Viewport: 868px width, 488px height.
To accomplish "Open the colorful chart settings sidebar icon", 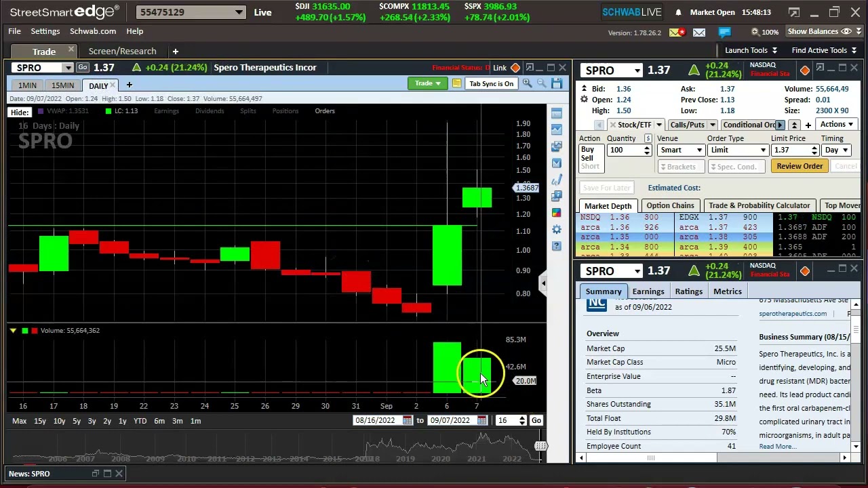I will [x=557, y=213].
